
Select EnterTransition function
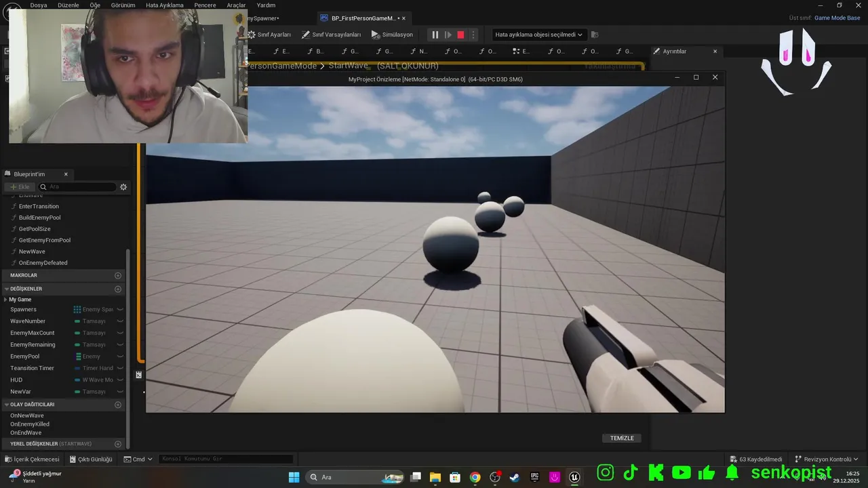[39, 206]
